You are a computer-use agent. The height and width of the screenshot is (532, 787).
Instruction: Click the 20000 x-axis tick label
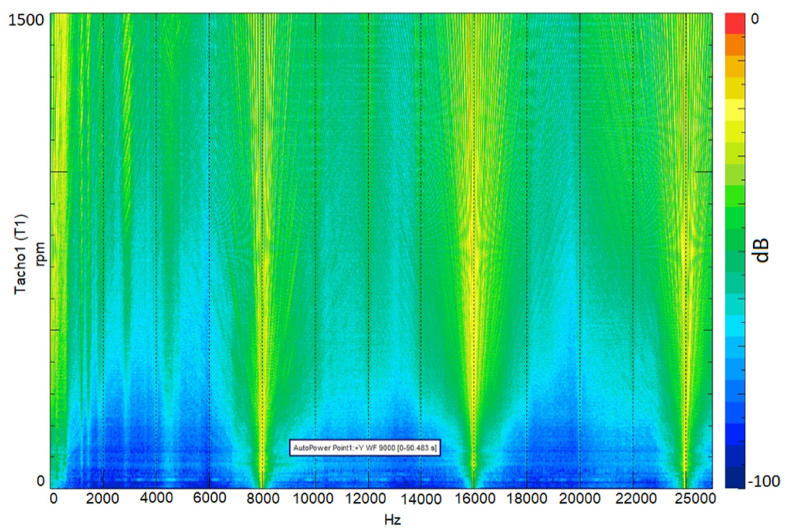pyautogui.click(x=580, y=499)
